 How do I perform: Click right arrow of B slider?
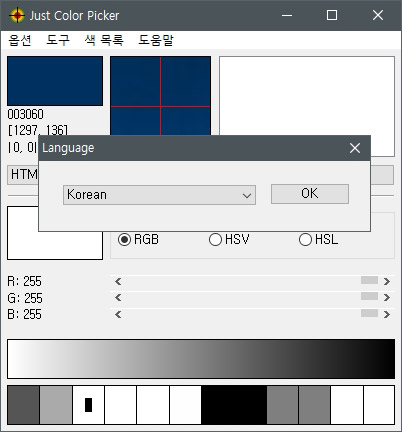click(387, 314)
